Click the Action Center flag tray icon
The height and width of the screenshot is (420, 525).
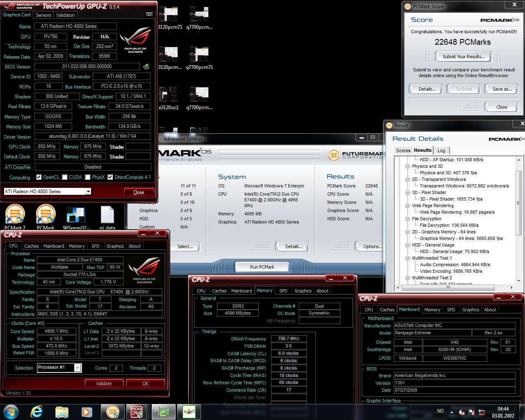tap(472, 412)
